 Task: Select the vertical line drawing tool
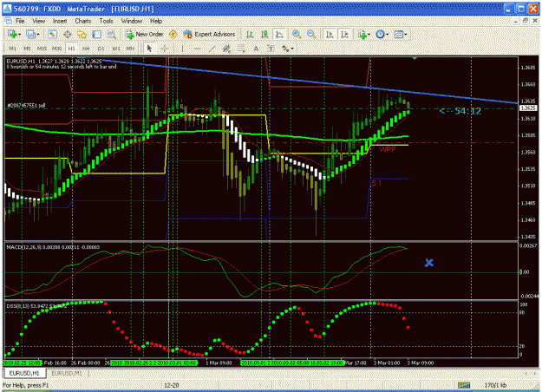[182, 49]
